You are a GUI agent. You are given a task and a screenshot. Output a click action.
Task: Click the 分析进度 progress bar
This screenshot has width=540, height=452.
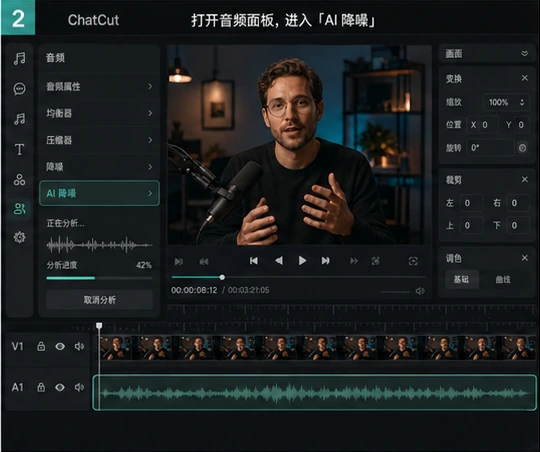(x=99, y=278)
